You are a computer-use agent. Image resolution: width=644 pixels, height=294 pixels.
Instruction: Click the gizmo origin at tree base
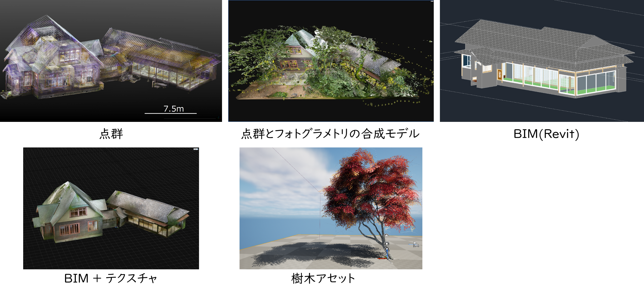[x=388, y=259]
